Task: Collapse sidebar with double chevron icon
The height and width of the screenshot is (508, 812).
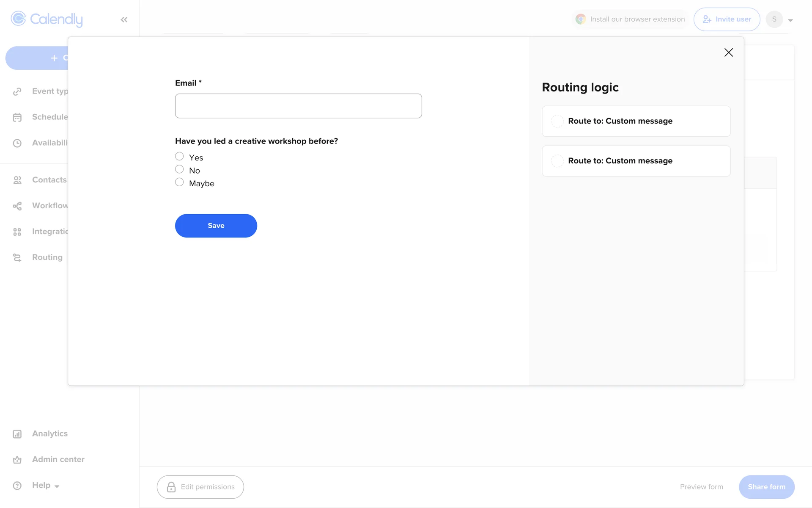Action: click(124, 19)
